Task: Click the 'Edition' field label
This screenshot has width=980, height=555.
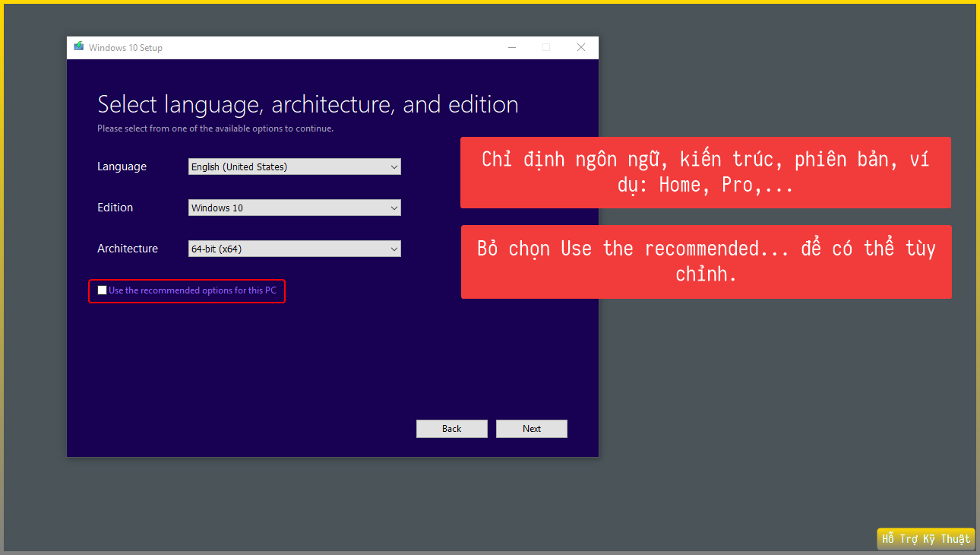Action: (x=115, y=208)
